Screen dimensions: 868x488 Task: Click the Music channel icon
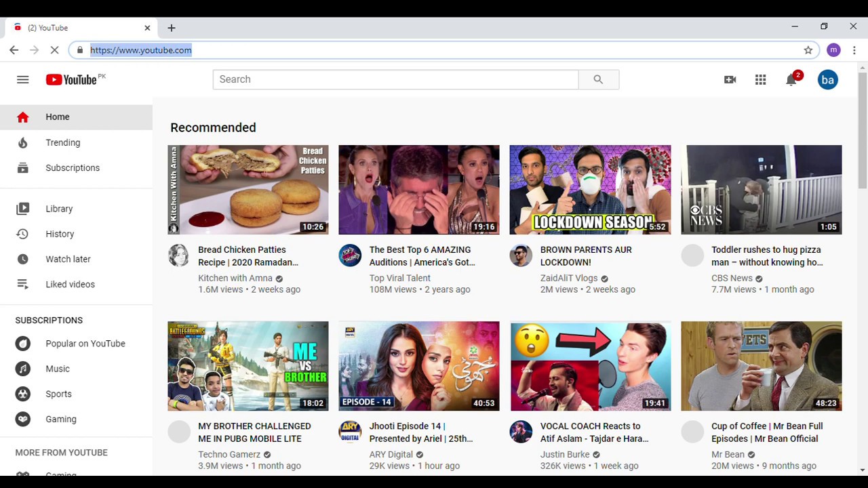click(x=23, y=369)
